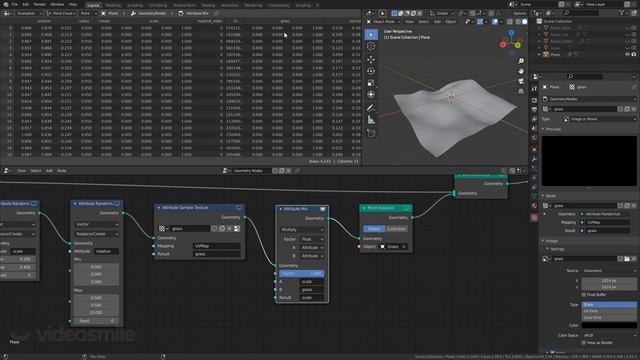The image size is (640, 360).
Task: Open the Render properties tab icon
Action: pyautogui.click(x=534, y=100)
